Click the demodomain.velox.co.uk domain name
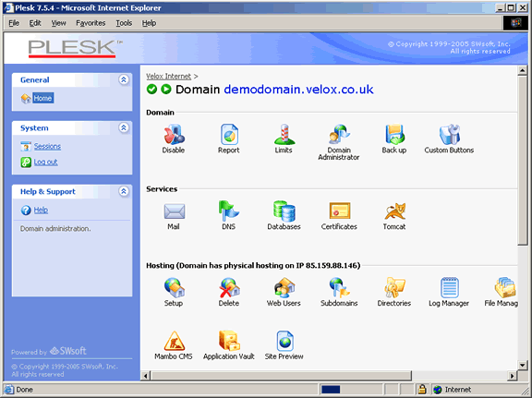This screenshot has width=532, height=398. pyautogui.click(x=298, y=90)
